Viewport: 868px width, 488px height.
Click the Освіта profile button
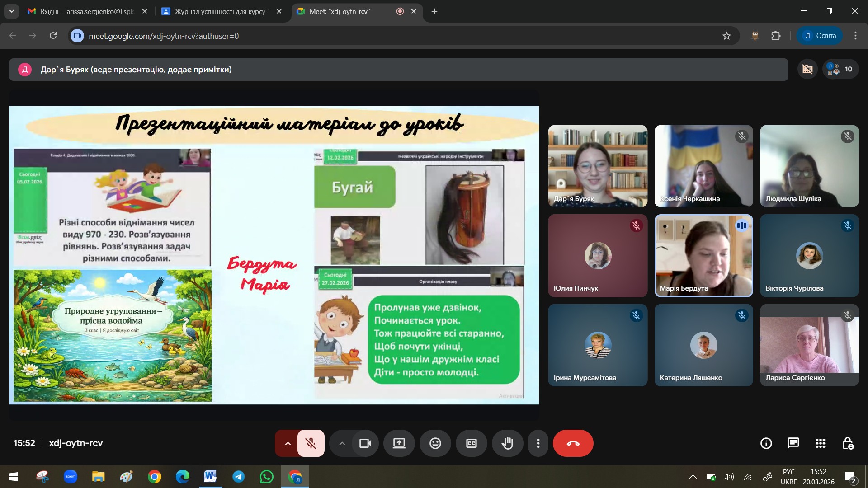[820, 36]
